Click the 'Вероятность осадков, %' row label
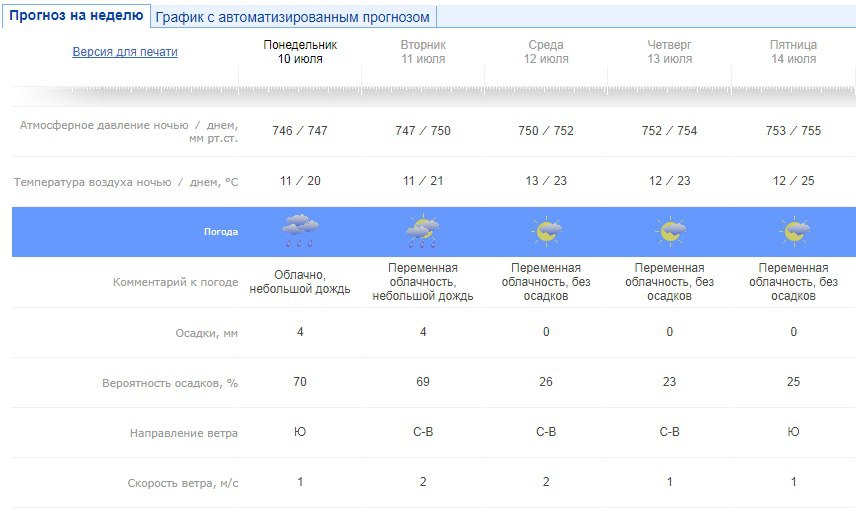Image resolution: width=856 pixels, height=511 pixels. (170, 383)
